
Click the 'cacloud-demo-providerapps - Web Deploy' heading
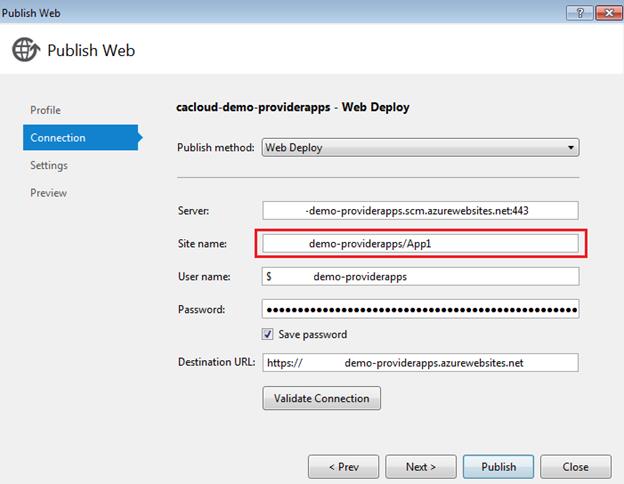[292, 107]
